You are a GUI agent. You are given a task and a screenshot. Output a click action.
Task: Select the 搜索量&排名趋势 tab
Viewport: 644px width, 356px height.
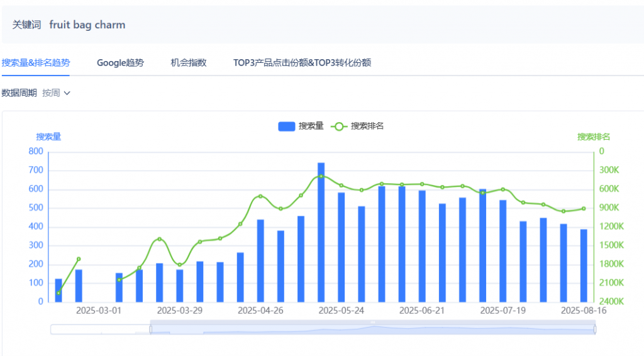(36, 63)
